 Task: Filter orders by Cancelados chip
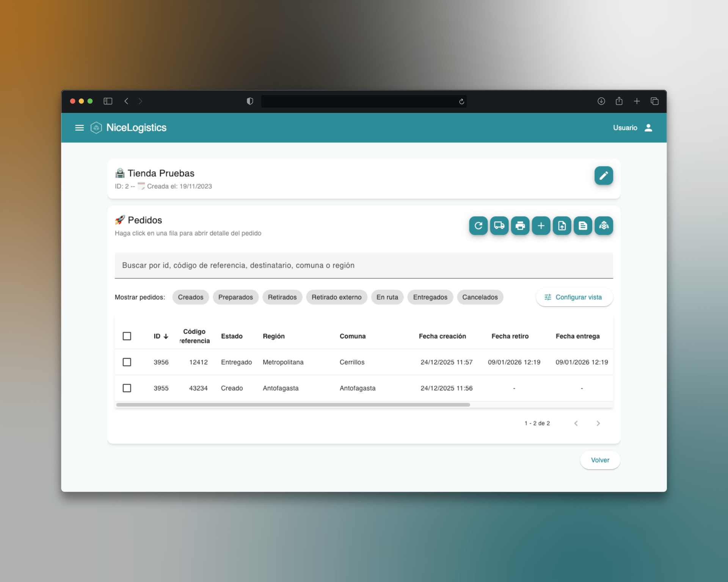click(480, 297)
